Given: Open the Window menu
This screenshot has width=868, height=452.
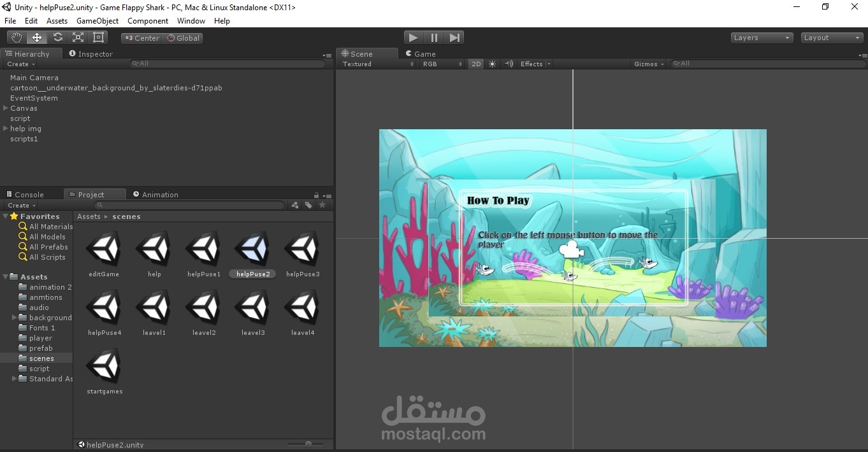Looking at the screenshot, I should coord(191,21).
